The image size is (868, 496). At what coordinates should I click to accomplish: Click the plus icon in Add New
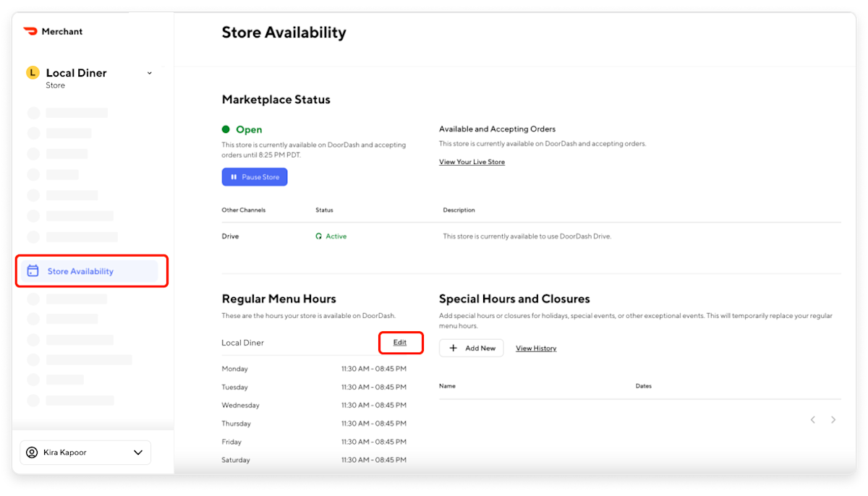coord(454,348)
